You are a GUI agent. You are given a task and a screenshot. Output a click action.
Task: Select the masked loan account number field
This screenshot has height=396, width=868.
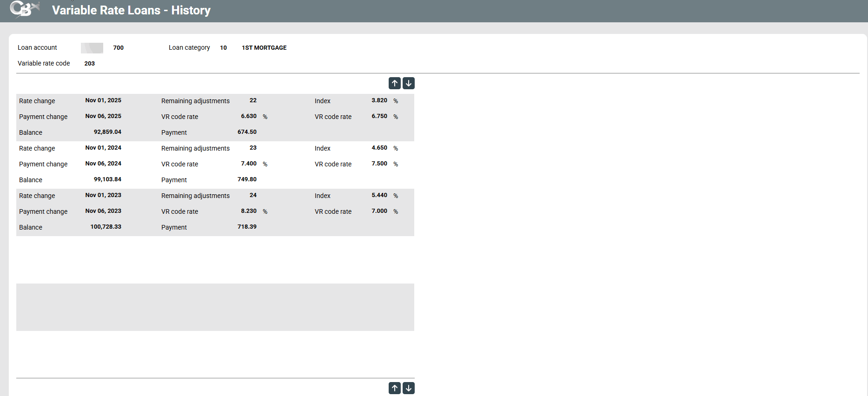pyautogui.click(x=92, y=48)
